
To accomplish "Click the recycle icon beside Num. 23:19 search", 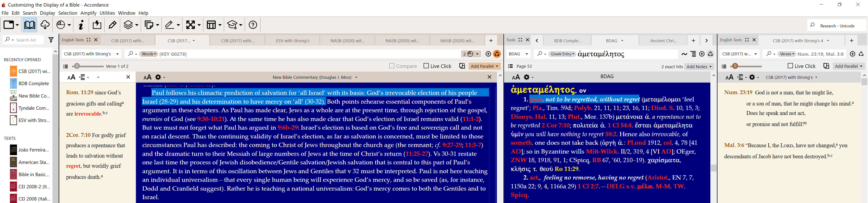I will [x=861, y=54].
